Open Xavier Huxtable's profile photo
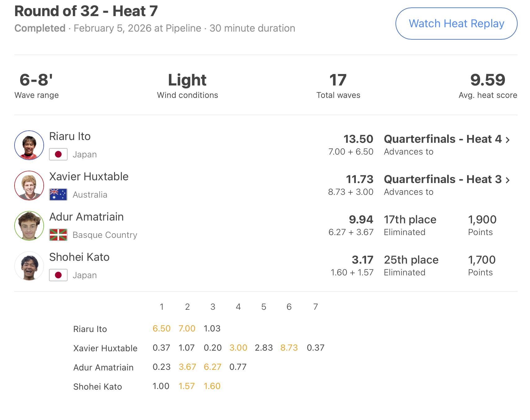This screenshot has height=420, width=530. [29, 186]
